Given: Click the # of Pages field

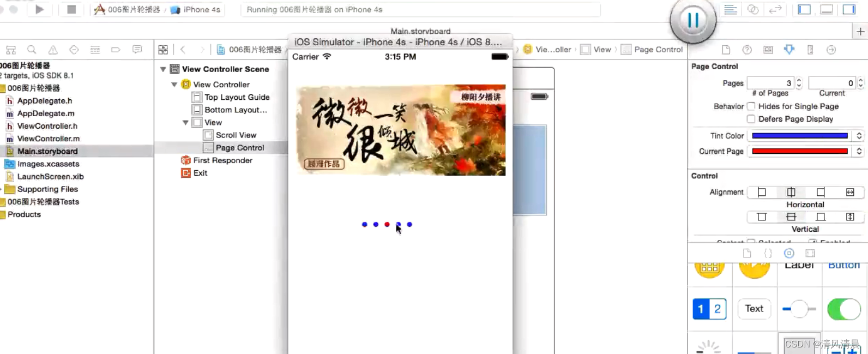Looking at the screenshot, I should tap(770, 83).
